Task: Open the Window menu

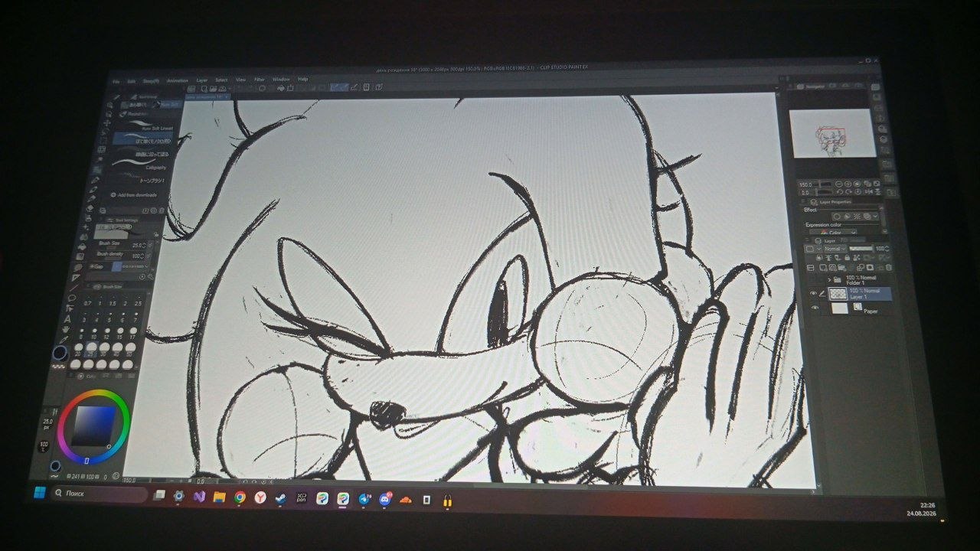Action: [281, 79]
